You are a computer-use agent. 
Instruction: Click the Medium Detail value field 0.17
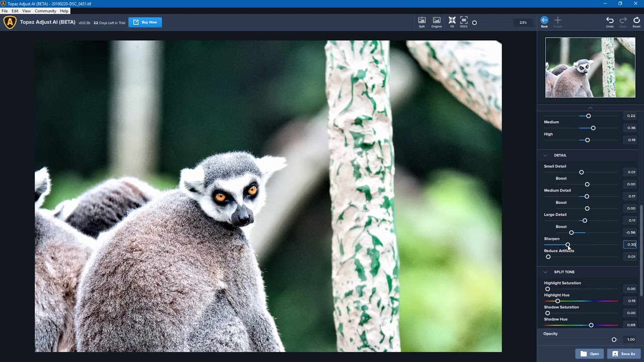[x=630, y=196]
